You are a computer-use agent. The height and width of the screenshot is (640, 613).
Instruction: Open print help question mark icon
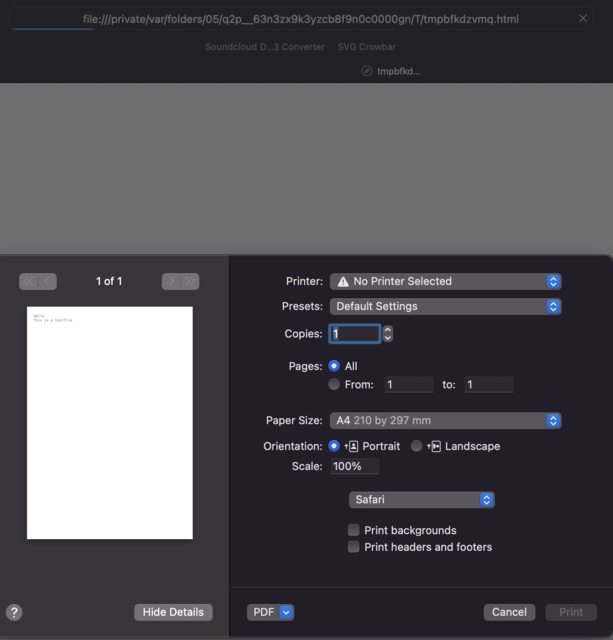pos(14,612)
